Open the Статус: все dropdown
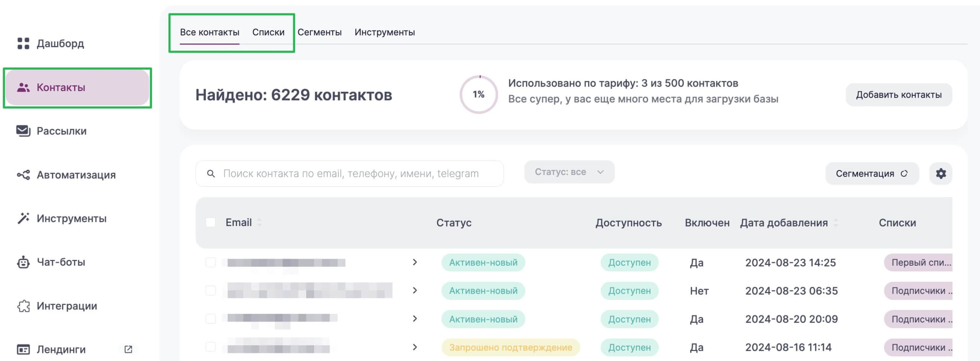This screenshot has width=980, height=361. (x=569, y=172)
